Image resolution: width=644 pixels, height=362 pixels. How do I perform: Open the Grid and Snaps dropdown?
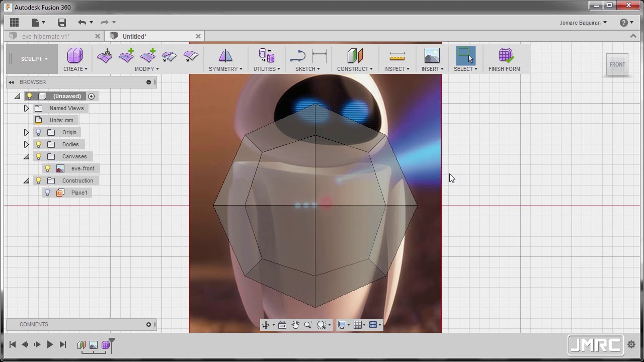pyautogui.click(x=360, y=325)
